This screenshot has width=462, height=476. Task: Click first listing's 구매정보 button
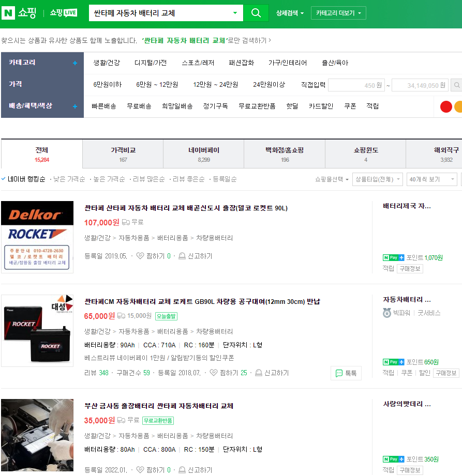(410, 269)
